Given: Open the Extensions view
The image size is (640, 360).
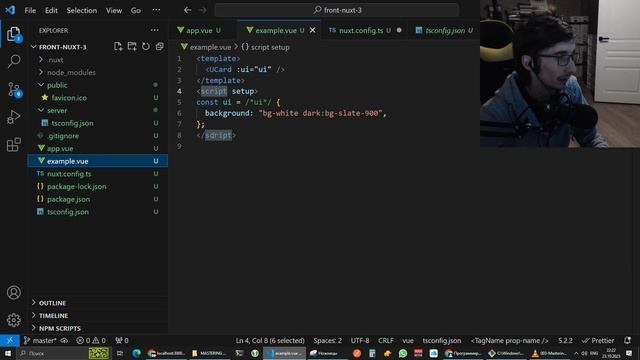Looking at the screenshot, I should 13,144.
